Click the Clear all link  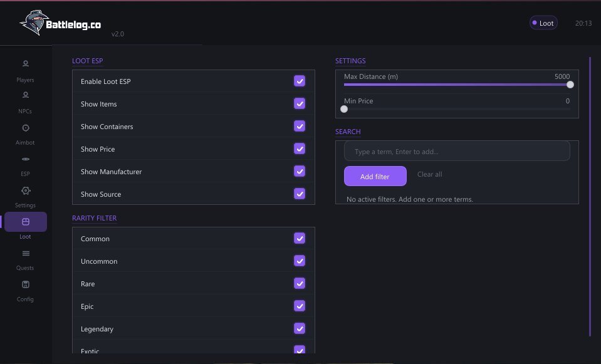430,174
